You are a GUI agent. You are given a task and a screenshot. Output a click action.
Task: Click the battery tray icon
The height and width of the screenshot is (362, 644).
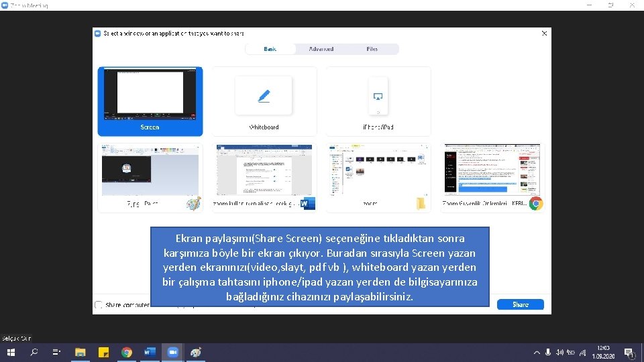pos(571,353)
